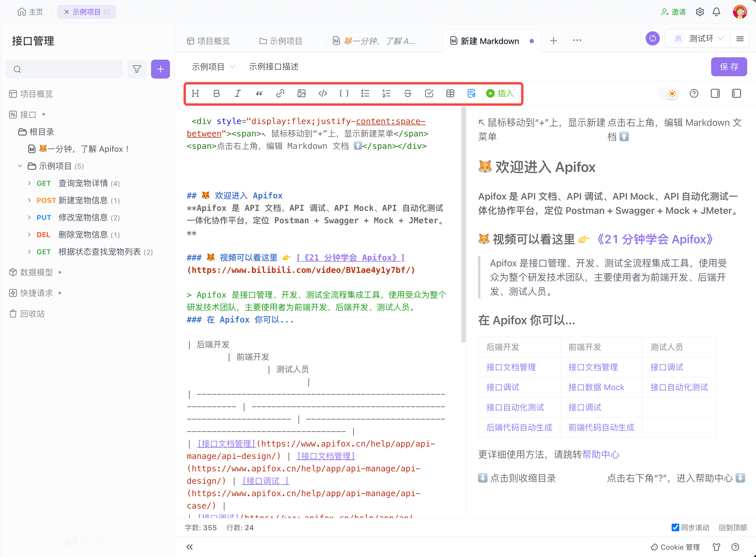Screen dimensions: 756x557
Task: Open user avatar menu
Action: [x=740, y=12]
